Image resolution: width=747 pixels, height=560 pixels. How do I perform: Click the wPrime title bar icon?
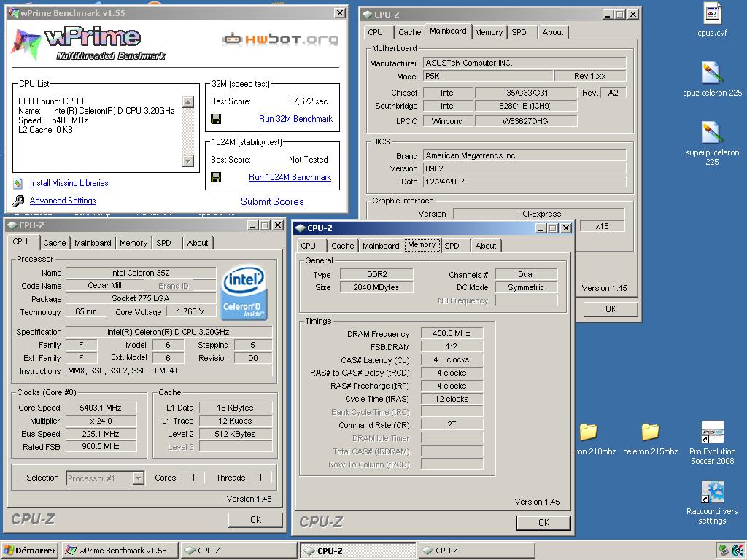(x=13, y=13)
